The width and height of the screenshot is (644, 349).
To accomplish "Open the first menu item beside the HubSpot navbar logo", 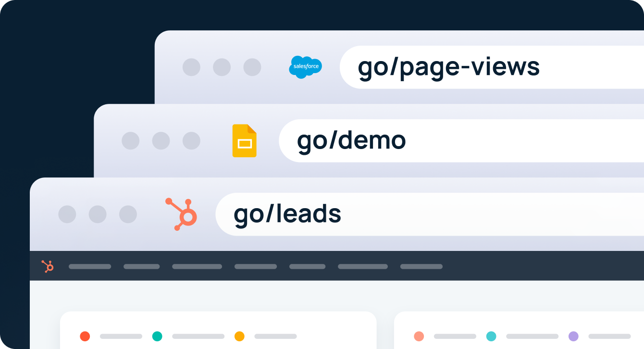I will 90,266.
